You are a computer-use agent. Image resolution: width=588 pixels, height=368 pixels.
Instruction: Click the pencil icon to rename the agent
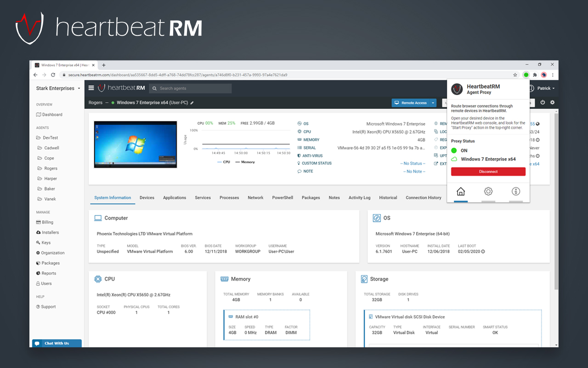point(192,103)
